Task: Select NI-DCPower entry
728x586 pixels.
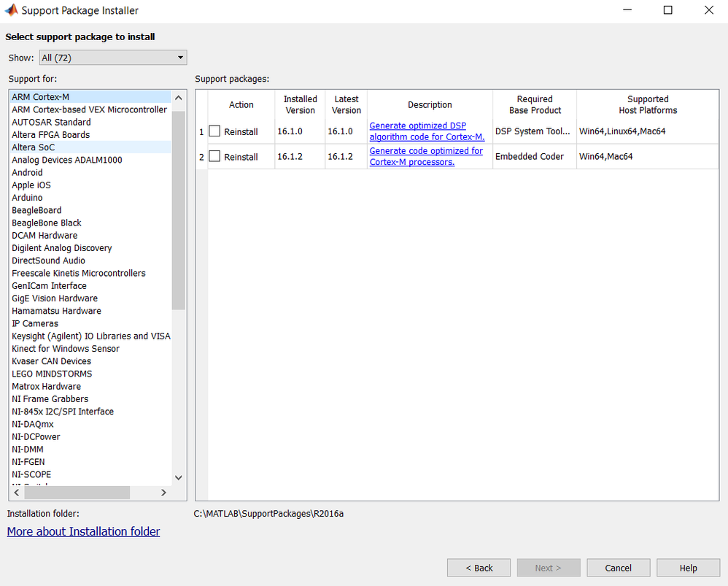Action: (90, 436)
